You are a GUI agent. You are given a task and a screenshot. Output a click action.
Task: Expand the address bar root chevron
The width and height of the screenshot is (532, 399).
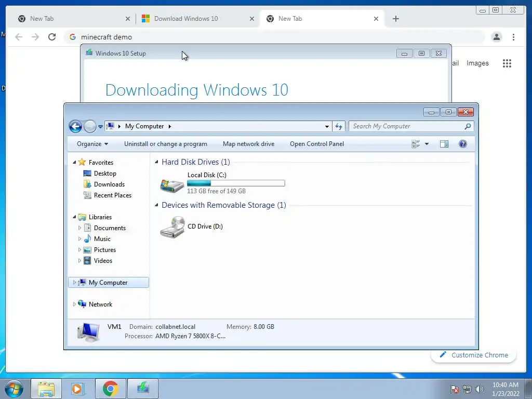click(x=119, y=126)
